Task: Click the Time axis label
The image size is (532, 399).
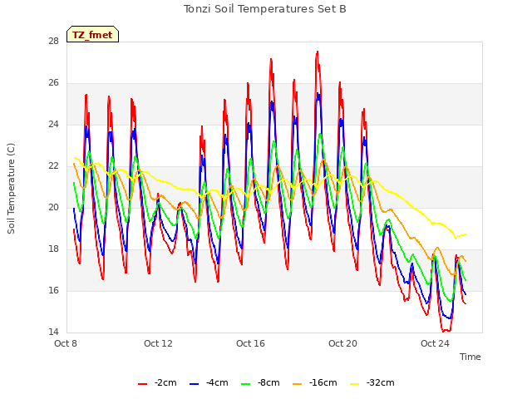Action: [470, 357]
